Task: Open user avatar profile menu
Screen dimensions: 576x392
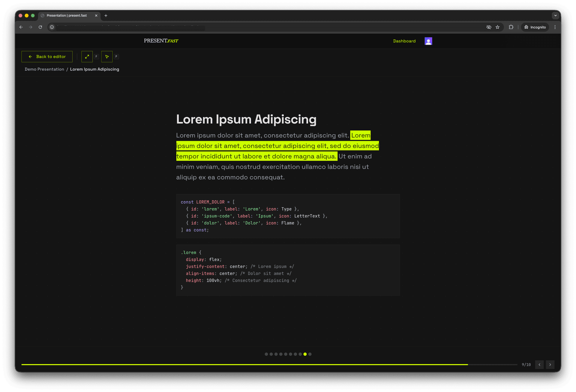Action: click(428, 41)
